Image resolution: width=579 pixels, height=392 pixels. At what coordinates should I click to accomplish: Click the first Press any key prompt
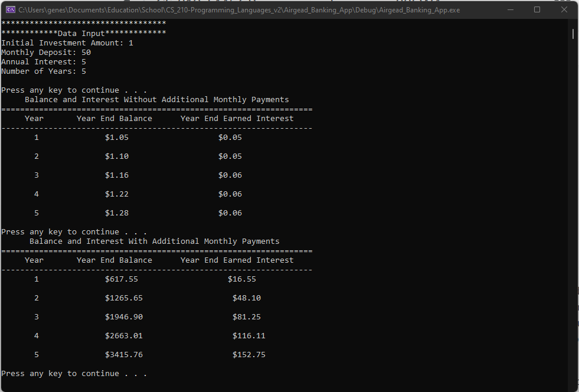pos(74,90)
